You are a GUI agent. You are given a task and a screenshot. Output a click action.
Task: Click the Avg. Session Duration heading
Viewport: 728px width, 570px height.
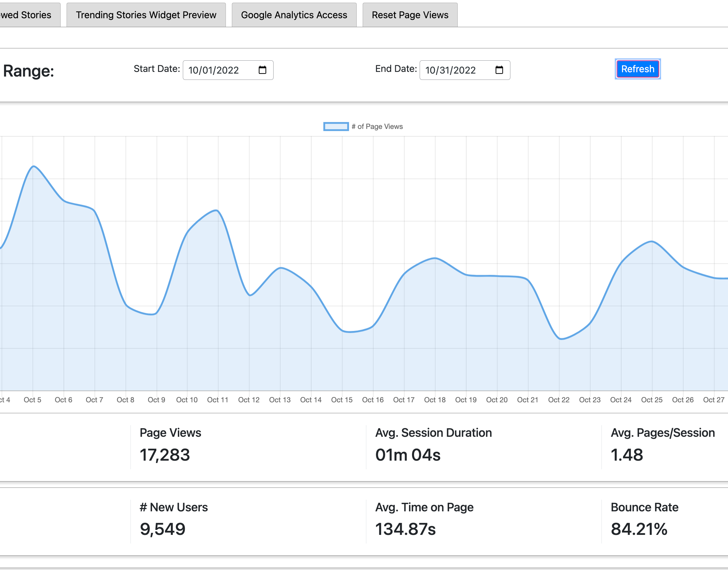[434, 432]
